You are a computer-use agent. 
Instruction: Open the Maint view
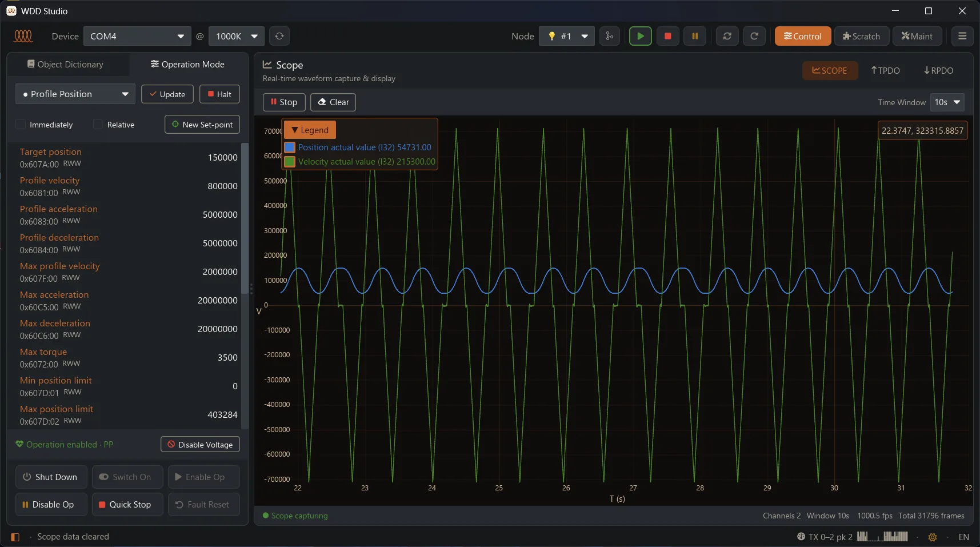tap(917, 36)
